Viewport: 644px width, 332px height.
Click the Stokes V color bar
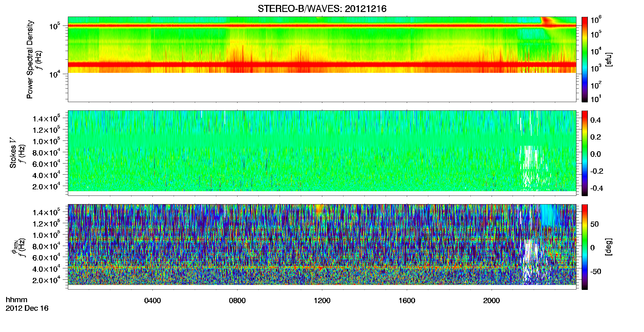tap(585, 153)
